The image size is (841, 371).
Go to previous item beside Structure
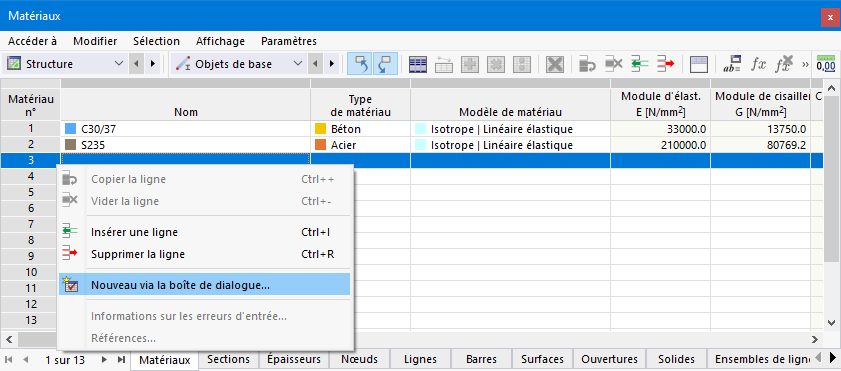point(136,64)
